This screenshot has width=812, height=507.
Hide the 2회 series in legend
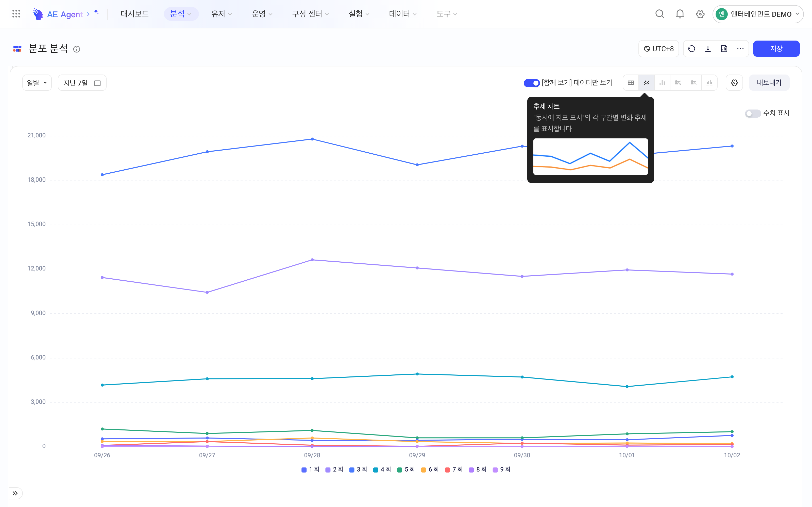334,469
